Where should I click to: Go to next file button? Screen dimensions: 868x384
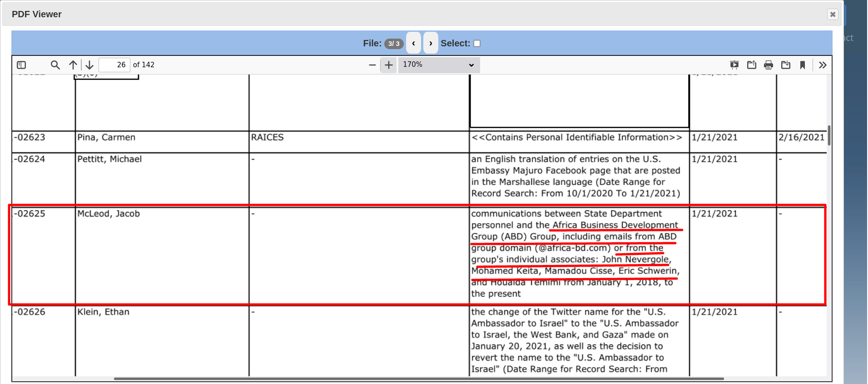pos(431,43)
